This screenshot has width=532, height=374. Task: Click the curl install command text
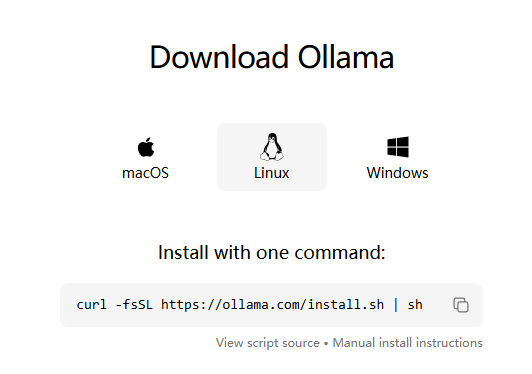pyautogui.click(x=249, y=304)
